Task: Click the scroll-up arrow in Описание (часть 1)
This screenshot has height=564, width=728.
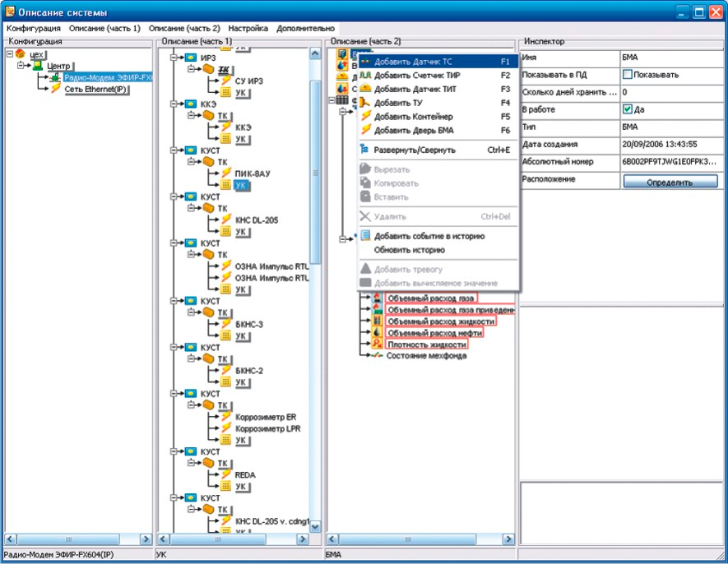Action: pyautogui.click(x=314, y=53)
